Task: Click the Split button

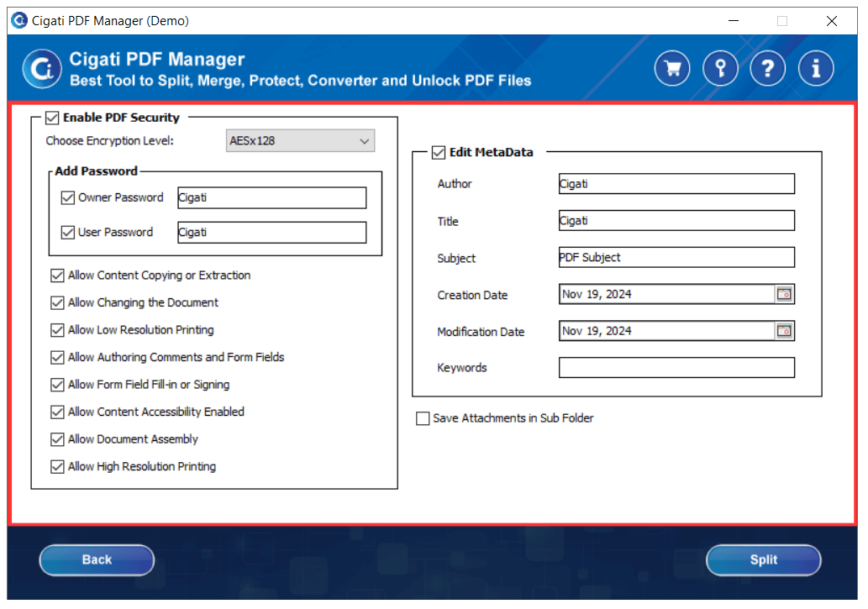Action: click(763, 560)
